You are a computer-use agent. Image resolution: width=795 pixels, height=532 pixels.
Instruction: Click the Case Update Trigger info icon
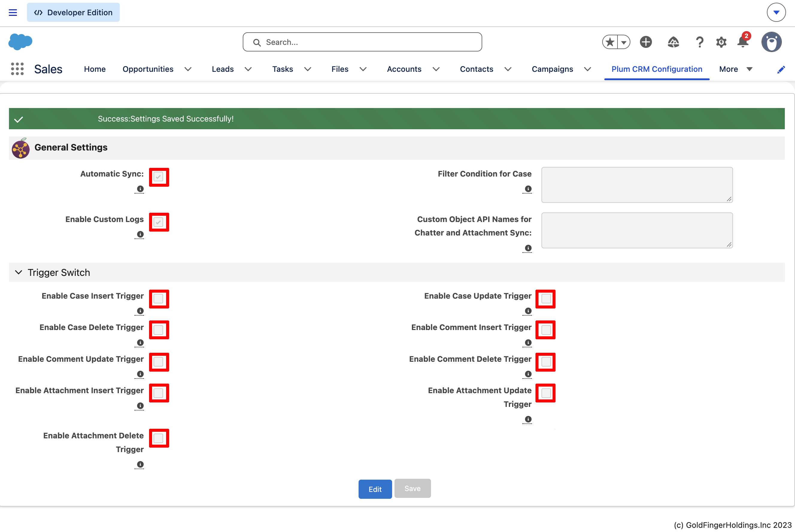tap(528, 311)
